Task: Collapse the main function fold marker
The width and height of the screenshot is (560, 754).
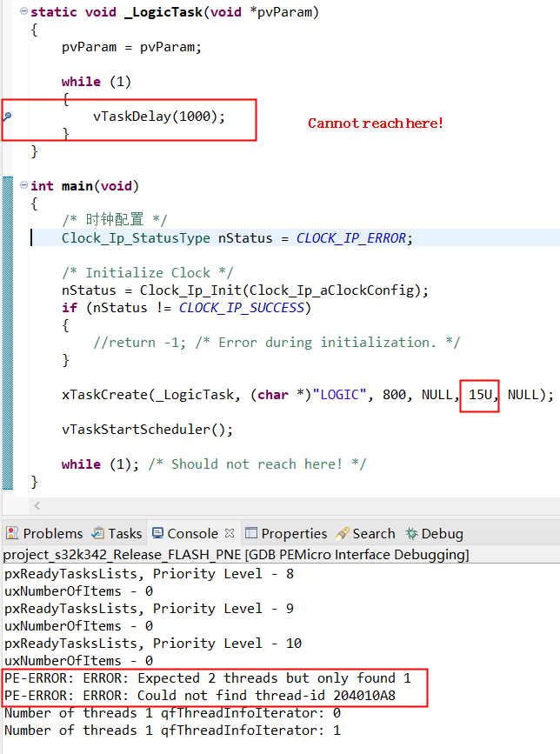Action: (23, 184)
